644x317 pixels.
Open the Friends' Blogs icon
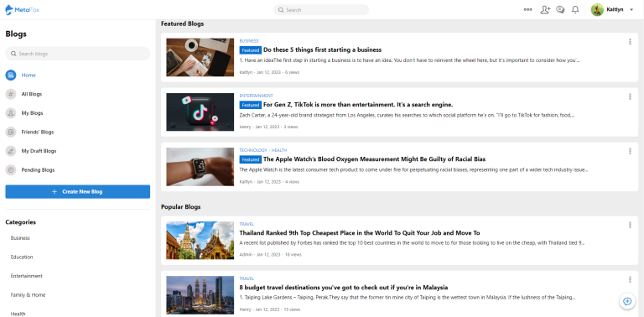[11, 132]
